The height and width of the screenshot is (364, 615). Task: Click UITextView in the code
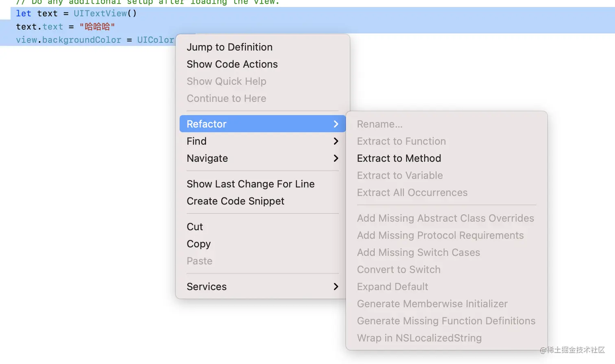pyautogui.click(x=100, y=13)
